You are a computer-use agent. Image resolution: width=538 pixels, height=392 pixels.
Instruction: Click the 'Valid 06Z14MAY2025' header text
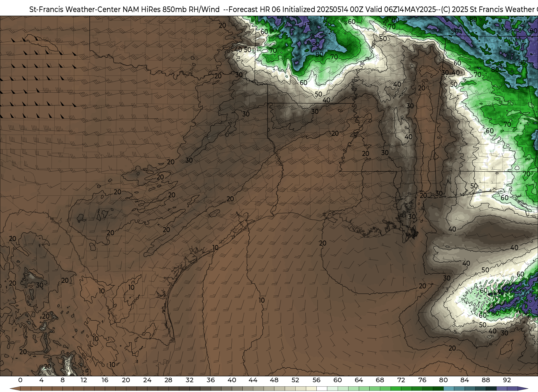(x=401, y=10)
